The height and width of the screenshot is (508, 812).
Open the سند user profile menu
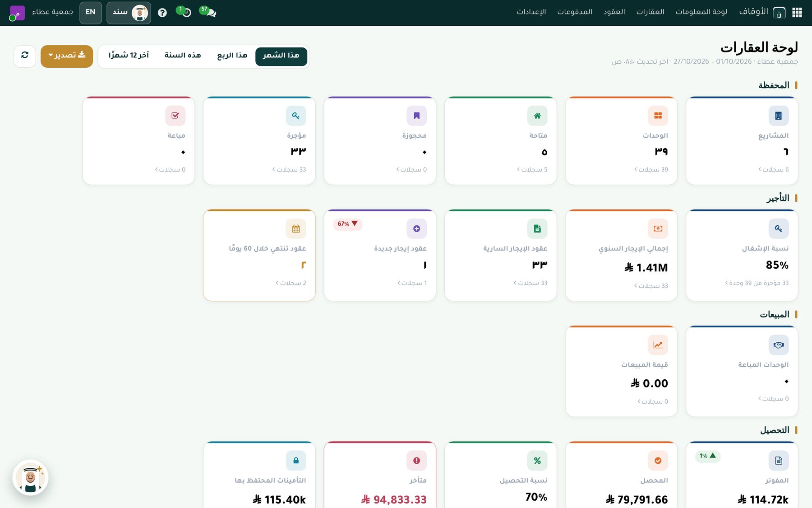[129, 13]
